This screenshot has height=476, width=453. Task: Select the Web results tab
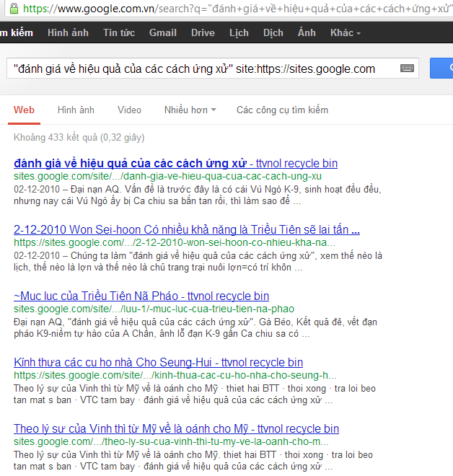pyautogui.click(x=24, y=110)
